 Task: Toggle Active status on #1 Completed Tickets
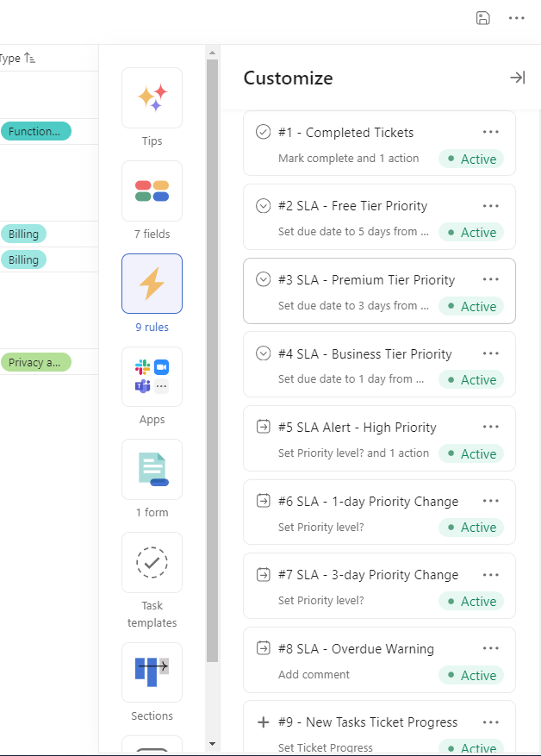tap(471, 159)
